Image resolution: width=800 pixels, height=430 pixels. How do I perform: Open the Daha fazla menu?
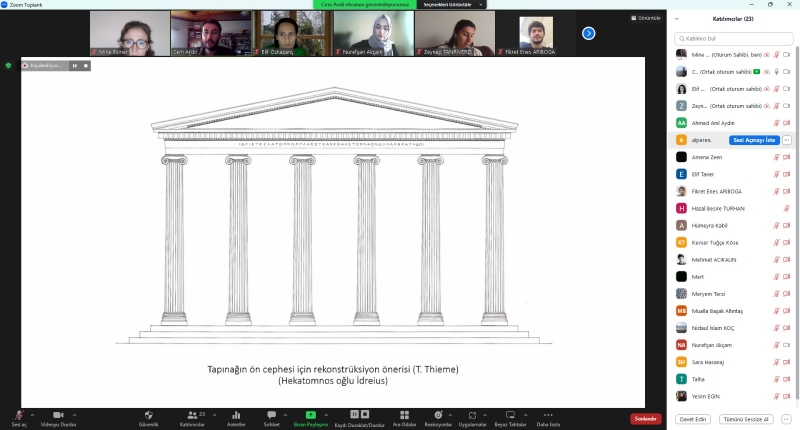pyautogui.click(x=547, y=415)
